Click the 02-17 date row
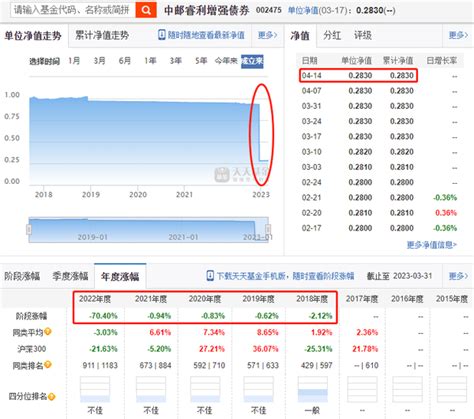 (x=379, y=228)
